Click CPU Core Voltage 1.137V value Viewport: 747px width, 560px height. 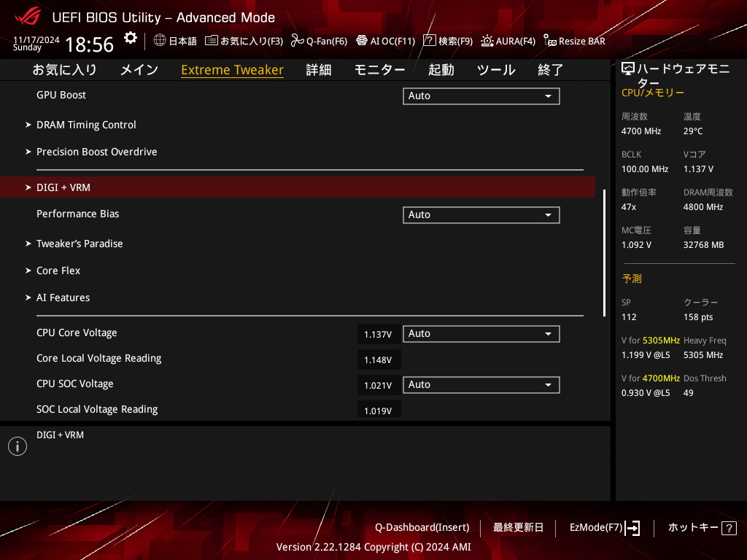[x=378, y=334]
